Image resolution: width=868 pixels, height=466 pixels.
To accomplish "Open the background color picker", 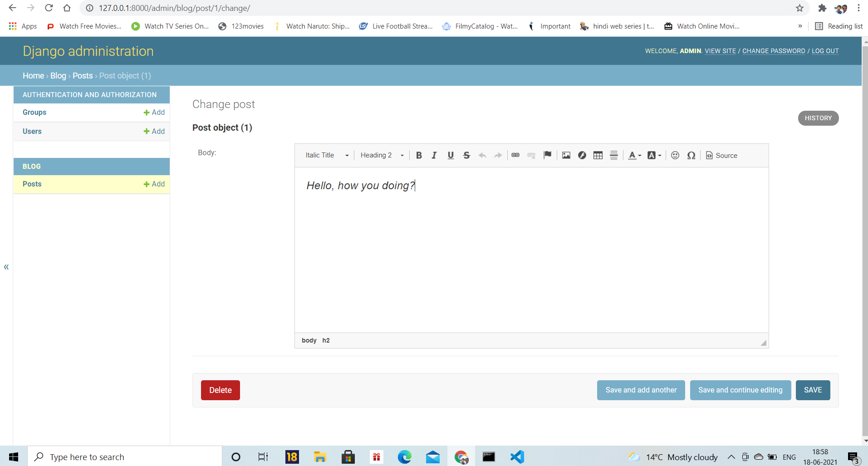I will point(654,155).
